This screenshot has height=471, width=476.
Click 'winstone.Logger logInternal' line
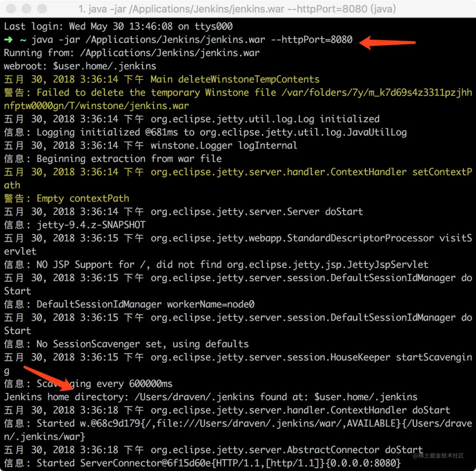pyautogui.click(x=150, y=145)
